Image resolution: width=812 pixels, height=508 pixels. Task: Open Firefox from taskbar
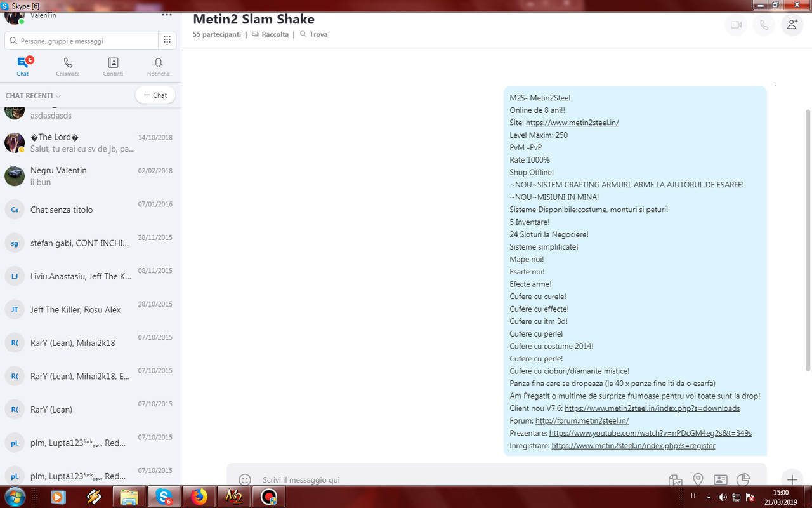[199, 497]
